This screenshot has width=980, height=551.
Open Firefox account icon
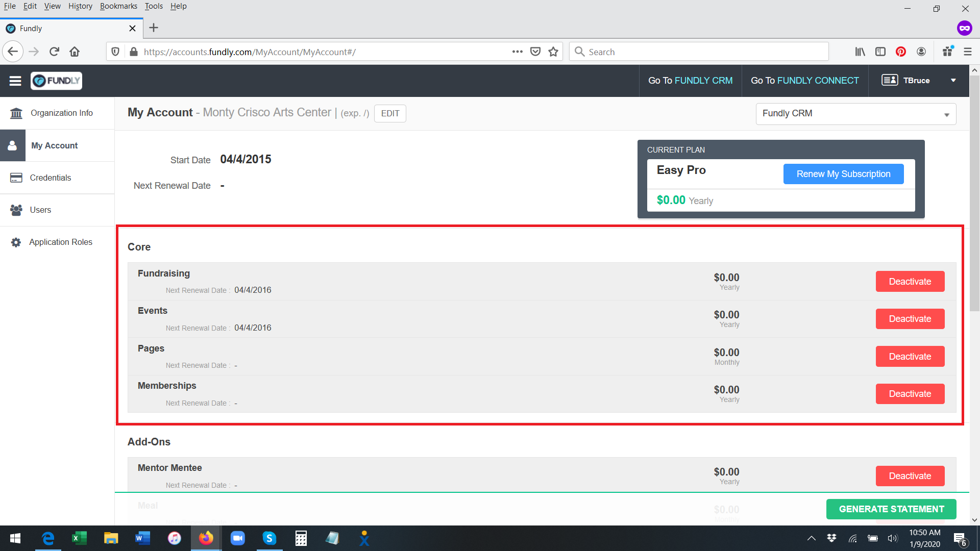921,52
